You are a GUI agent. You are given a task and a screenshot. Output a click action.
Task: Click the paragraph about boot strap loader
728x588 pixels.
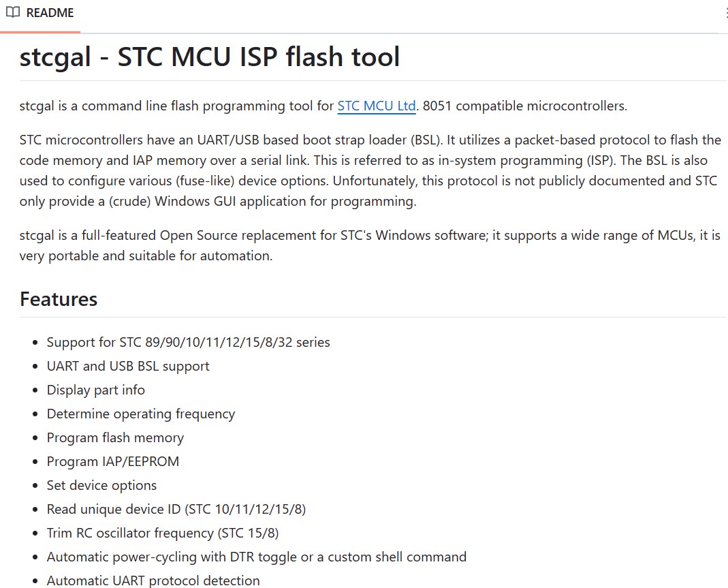[x=370, y=170]
